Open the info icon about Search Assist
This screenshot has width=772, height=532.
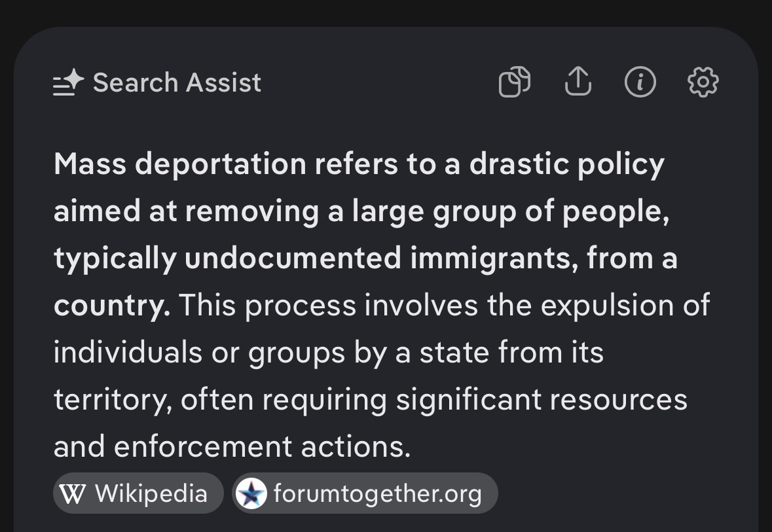tap(640, 82)
